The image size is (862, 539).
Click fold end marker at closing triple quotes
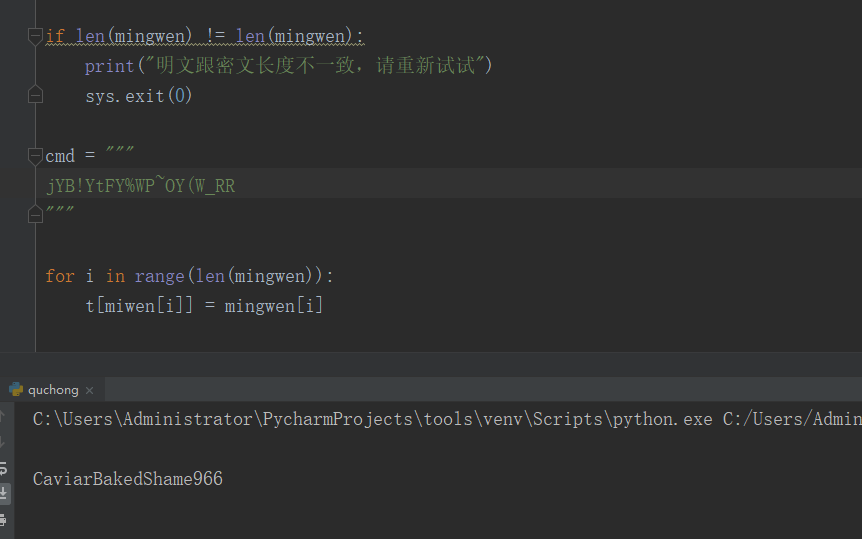click(x=35, y=214)
